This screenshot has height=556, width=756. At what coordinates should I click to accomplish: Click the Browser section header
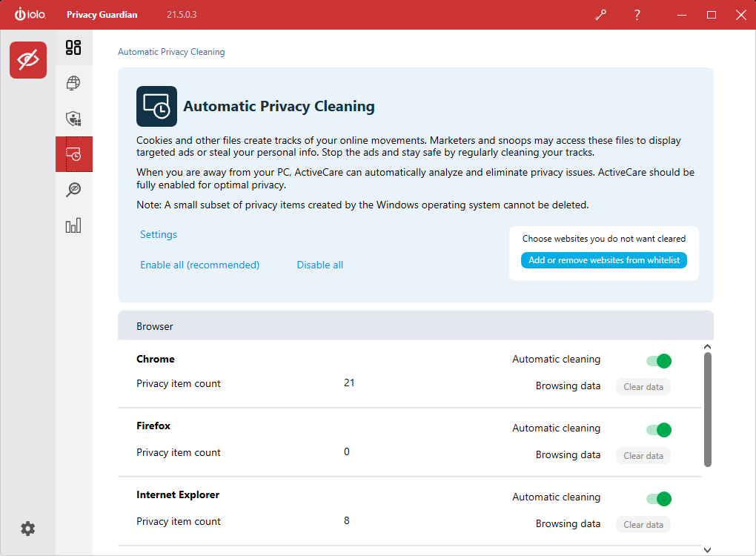click(x=416, y=326)
